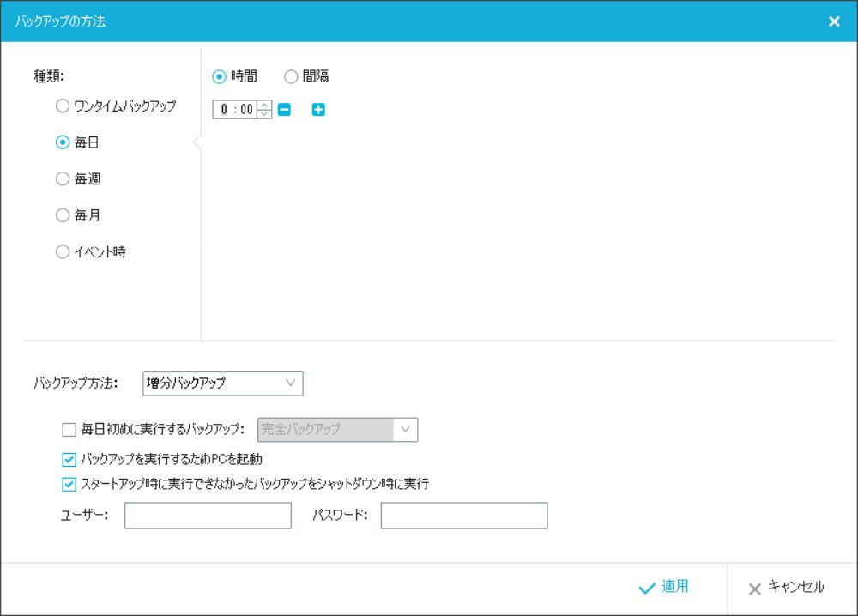
Task: Close the バックアップの方法 dialog
Action: pyautogui.click(x=834, y=21)
